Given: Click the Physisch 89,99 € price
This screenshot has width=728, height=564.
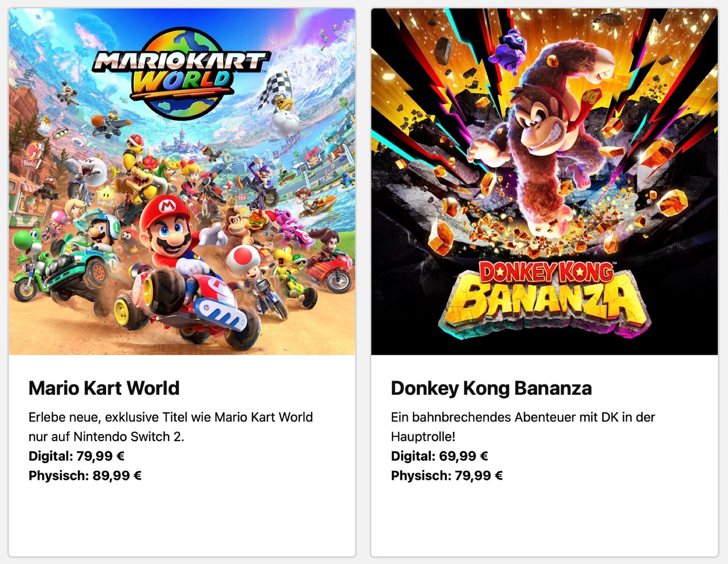Looking at the screenshot, I should 85,476.
